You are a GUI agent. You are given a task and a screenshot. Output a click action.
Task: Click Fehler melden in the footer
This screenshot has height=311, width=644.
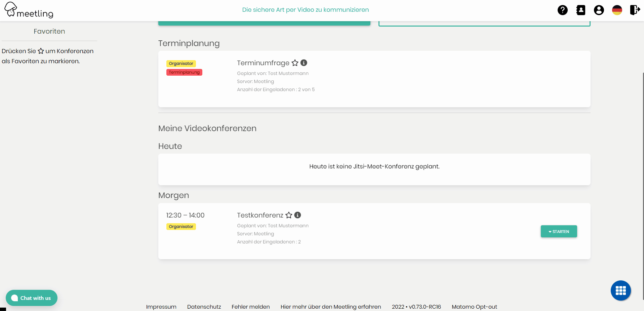point(250,307)
